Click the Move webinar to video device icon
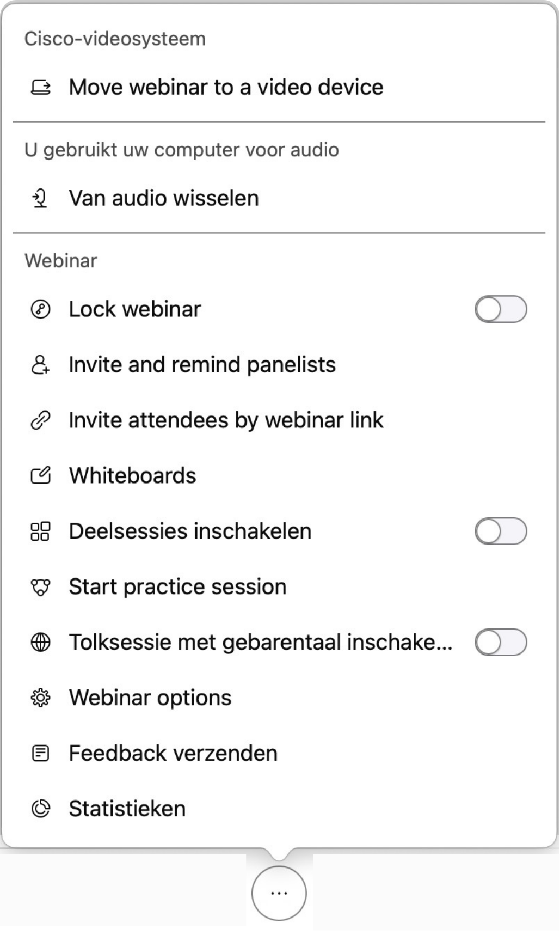This screenshot has width=560, height=941. tap(40, 87)
